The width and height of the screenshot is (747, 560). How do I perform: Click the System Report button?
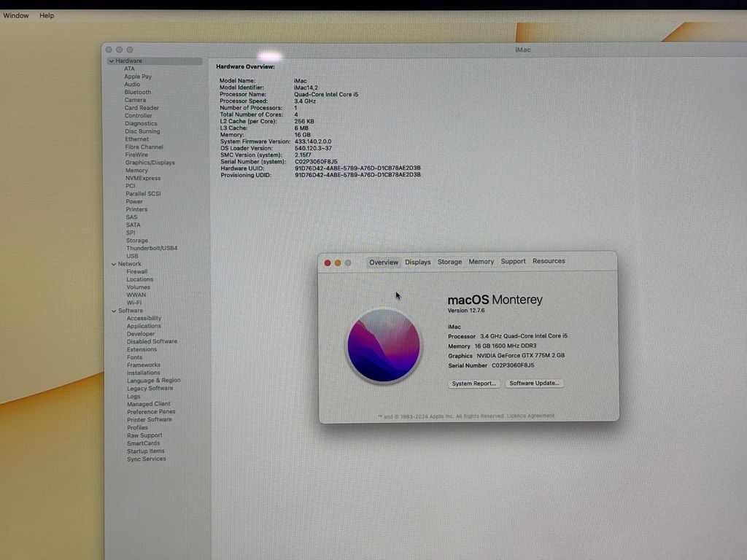click(473, 384)
